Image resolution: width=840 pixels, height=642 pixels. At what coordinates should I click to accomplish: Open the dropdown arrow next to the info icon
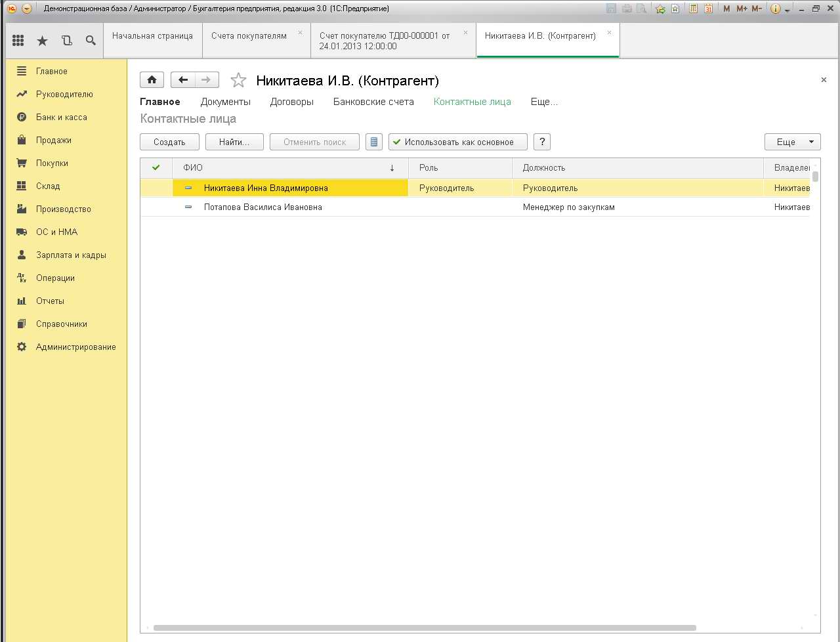tap(787, 10)
